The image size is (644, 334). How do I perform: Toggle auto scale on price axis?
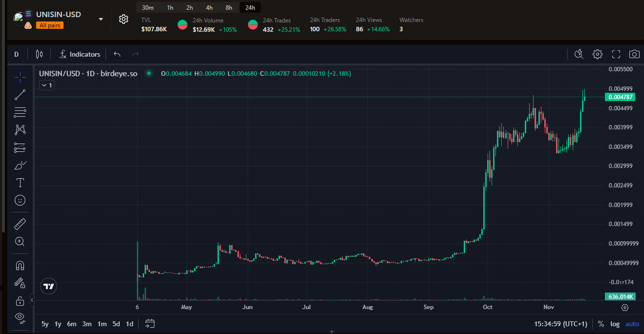pos(632,324)
